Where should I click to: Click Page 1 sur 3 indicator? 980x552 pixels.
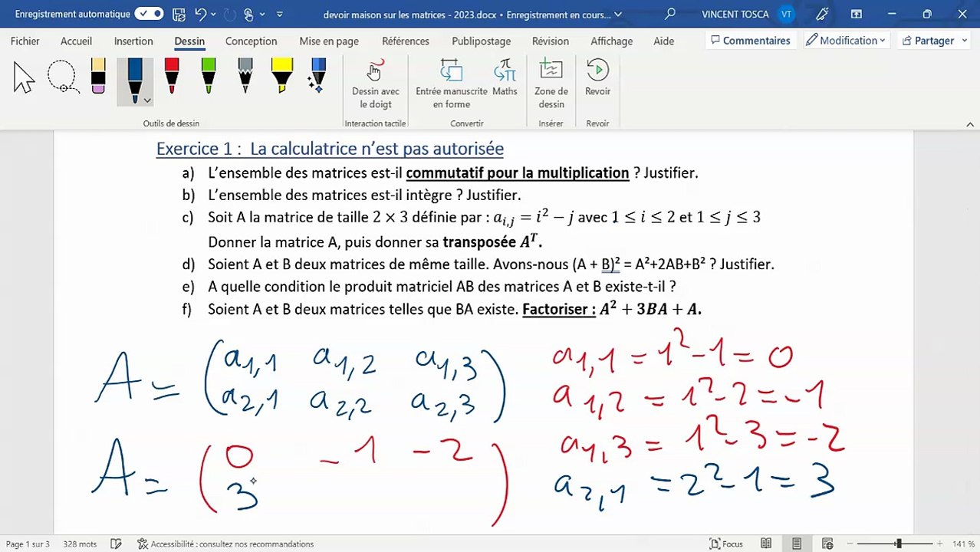[x=28, y=544]
